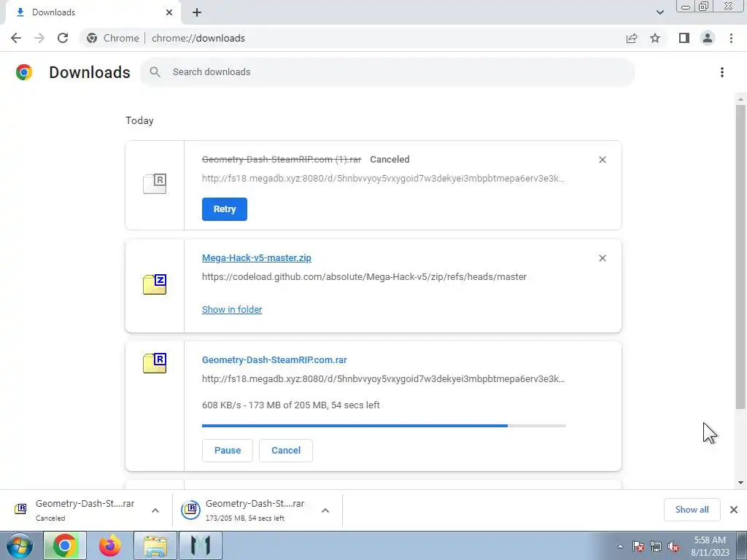Click the network tray icon
This screenshot has width=747, height=560.
tap(656, 547)
